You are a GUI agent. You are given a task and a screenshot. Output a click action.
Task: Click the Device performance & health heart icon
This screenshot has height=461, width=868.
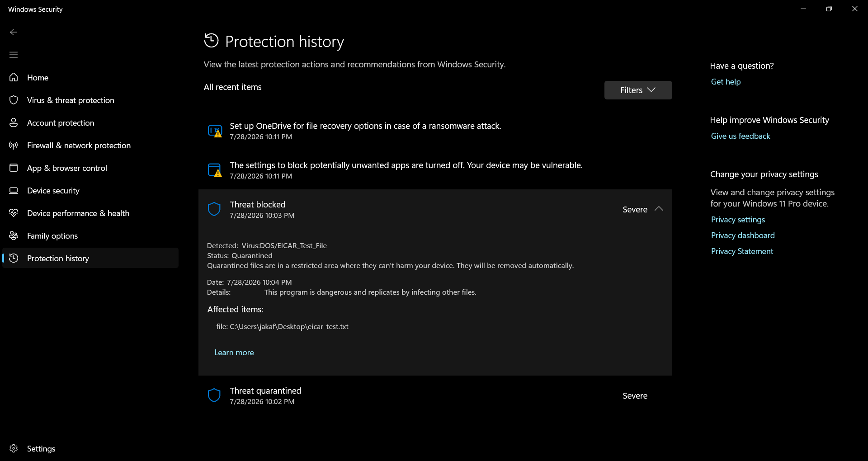pyautogui.click(x=14, y=213)
